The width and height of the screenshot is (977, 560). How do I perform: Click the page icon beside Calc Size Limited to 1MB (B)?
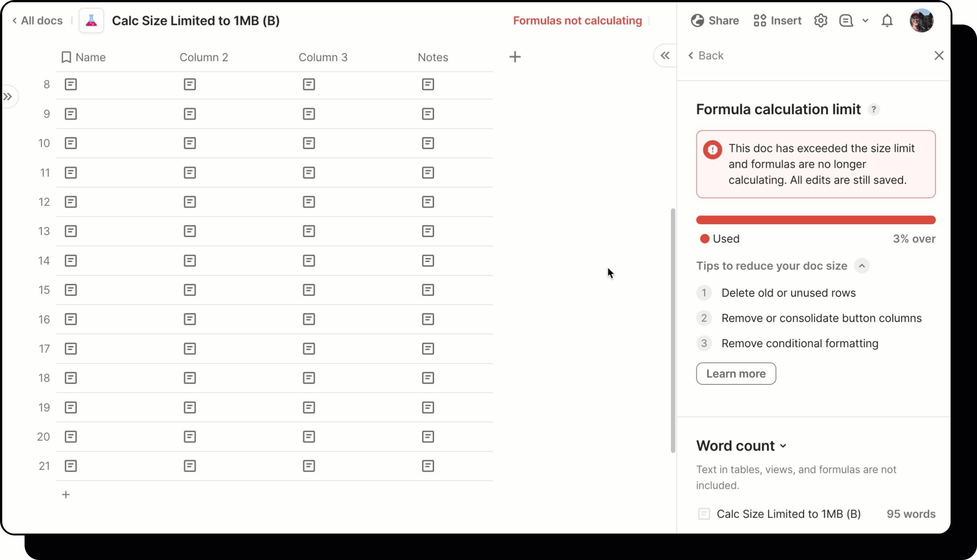(704, 514)
